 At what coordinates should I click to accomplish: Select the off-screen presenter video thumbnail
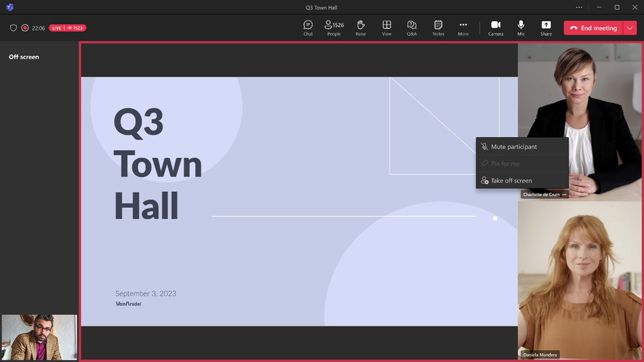[x=39, y=338]
